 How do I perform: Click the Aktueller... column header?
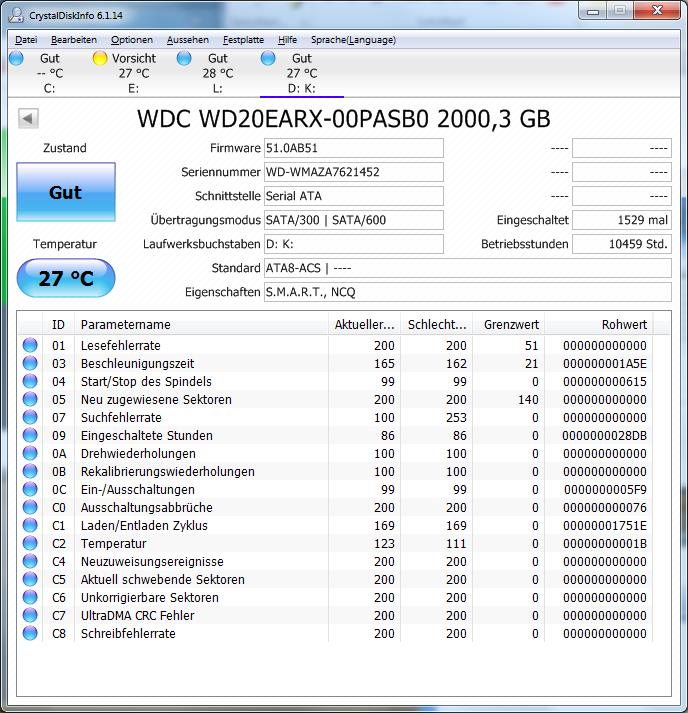pos(365,325)
